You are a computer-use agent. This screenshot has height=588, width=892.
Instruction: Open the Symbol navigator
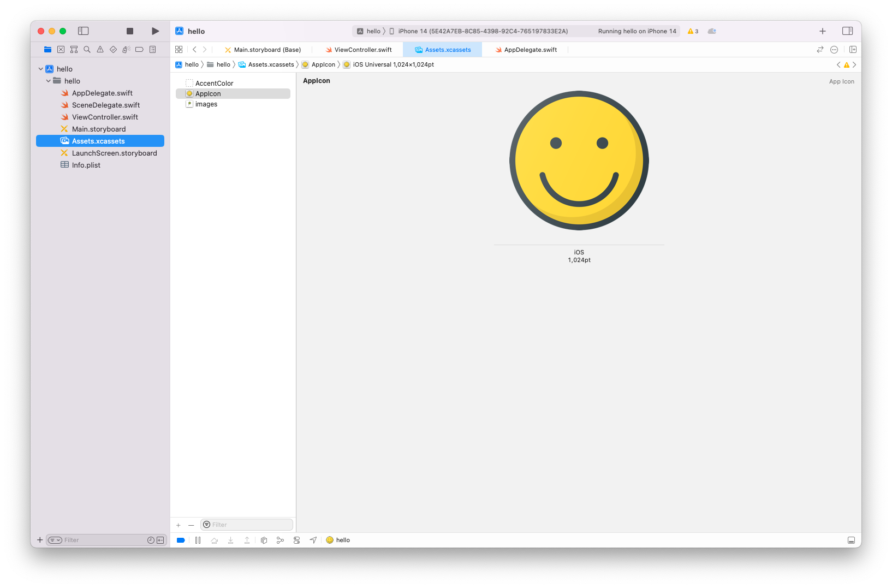coord(74,50)
